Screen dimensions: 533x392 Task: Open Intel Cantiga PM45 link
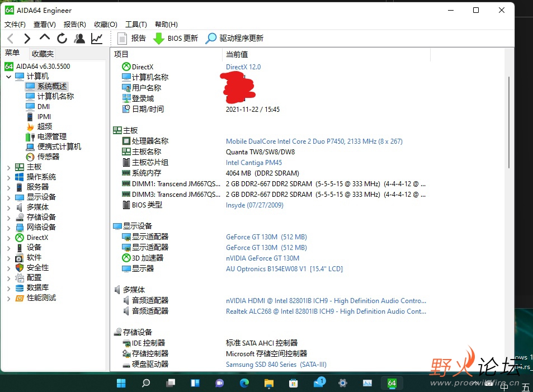pos(254,163)
